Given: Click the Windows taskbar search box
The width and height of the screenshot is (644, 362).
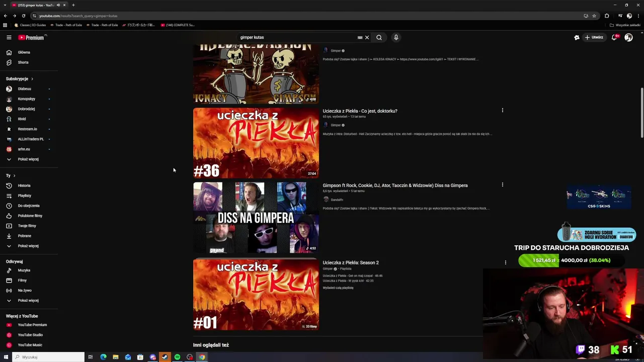Looking at the screenshot, I should (x=49, y=357).
